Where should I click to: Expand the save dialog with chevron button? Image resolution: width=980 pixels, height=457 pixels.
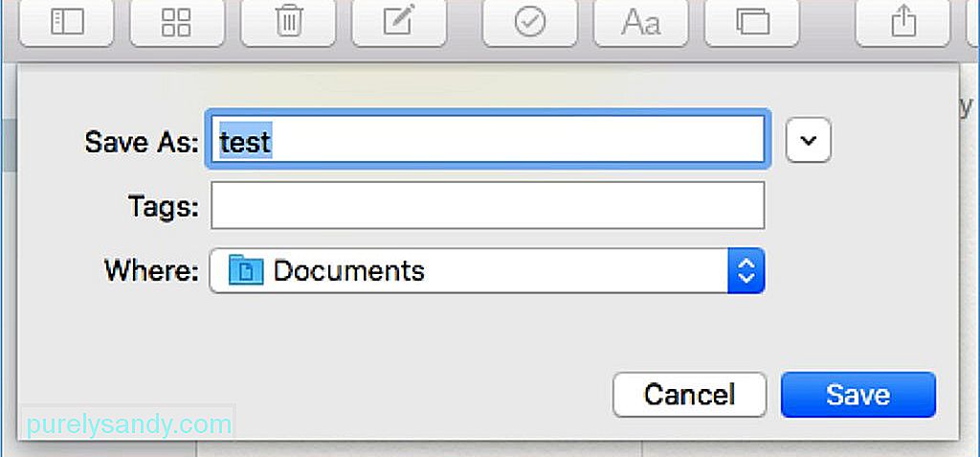coord(809,140)
